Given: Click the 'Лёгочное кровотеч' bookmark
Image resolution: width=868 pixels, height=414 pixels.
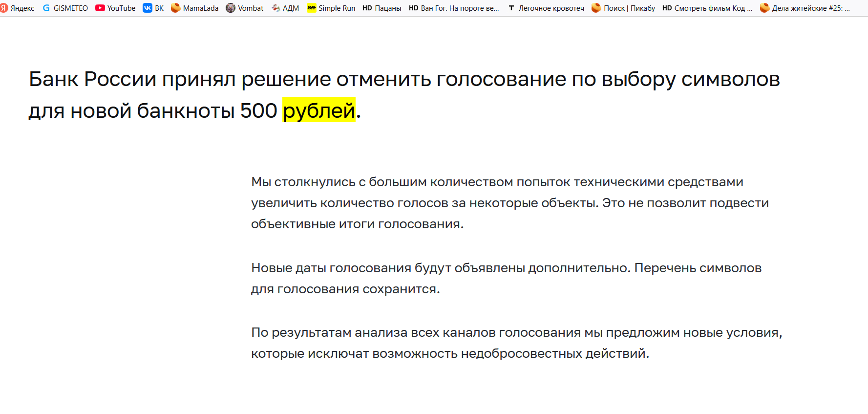Looking at the screenshot, I should click(x=546, y=8).
